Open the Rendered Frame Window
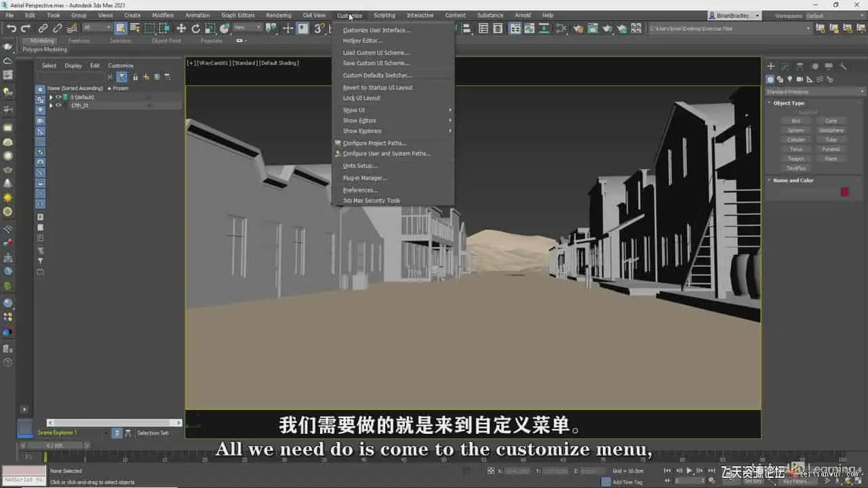Viewport: 868px width, 488px height. [593, 28]
